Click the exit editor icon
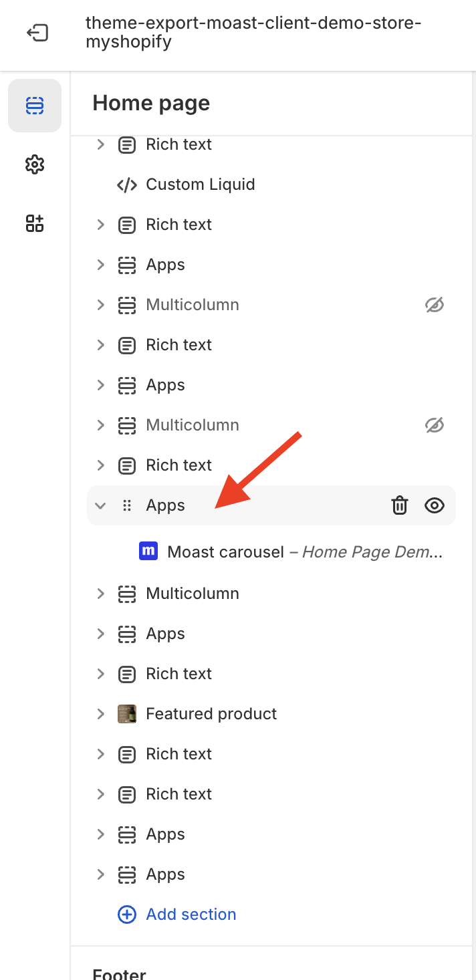The image size is (476, 980). (37, 33)
